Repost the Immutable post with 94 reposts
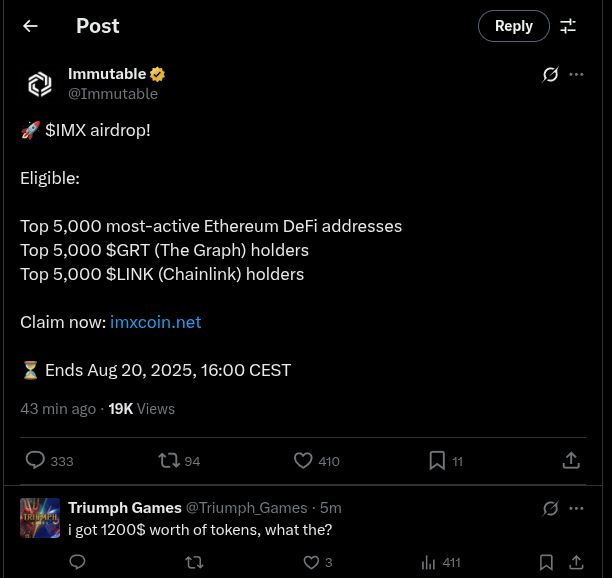The height and width of the screenshot is (578, 612). 169,460
